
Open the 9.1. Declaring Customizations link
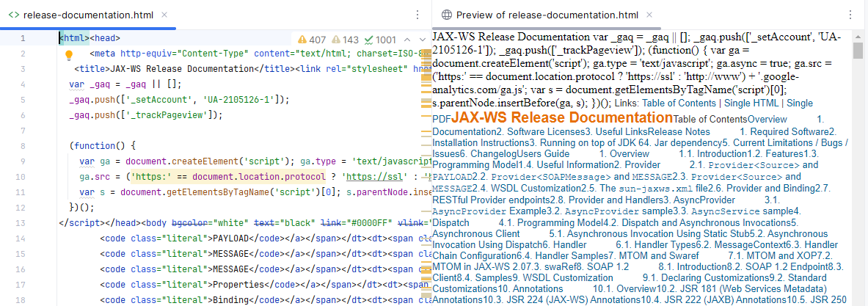(x=706, y=277)
